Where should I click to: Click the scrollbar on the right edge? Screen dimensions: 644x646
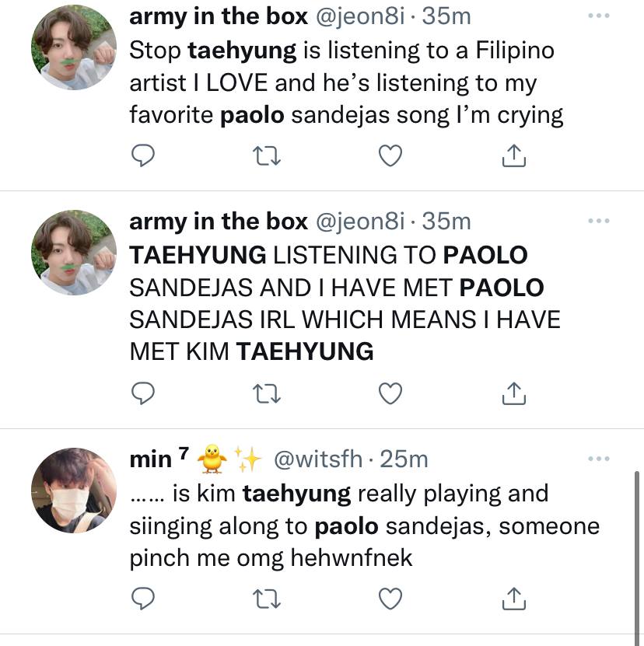tap(639, 544)
